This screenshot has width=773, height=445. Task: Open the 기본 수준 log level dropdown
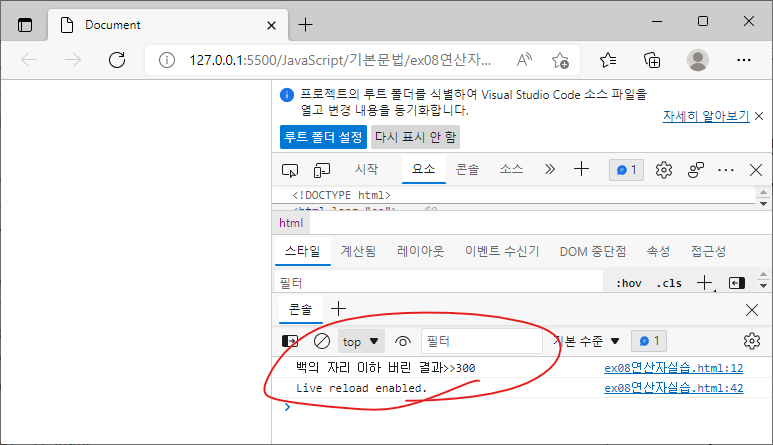587,341
